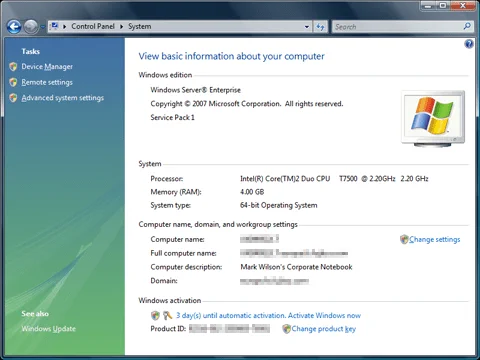Open the address bar history dropdown
The height and width of the screenshot is (360, 480).
point(307,27)
